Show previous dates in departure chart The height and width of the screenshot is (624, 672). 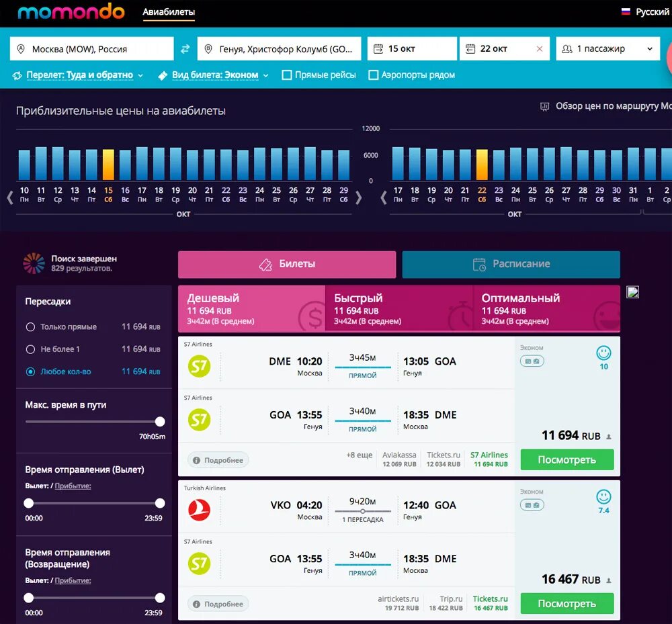coord(9,197)
